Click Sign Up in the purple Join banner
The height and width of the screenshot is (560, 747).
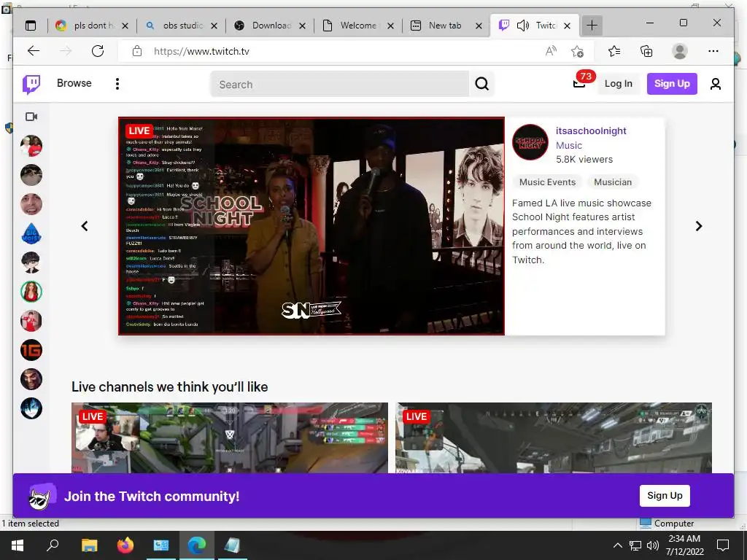(x=665, y=496)
